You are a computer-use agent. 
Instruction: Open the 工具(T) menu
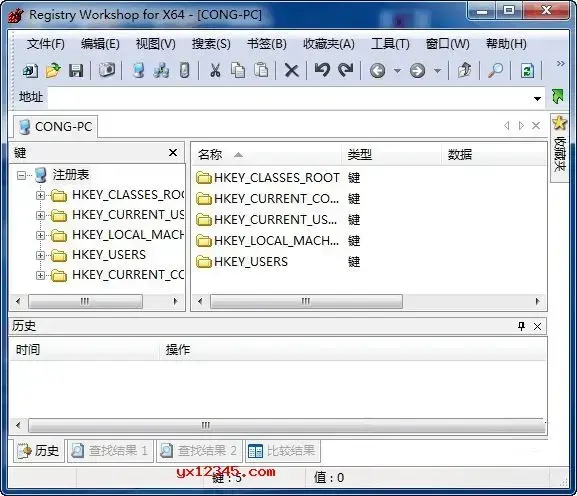390,44
